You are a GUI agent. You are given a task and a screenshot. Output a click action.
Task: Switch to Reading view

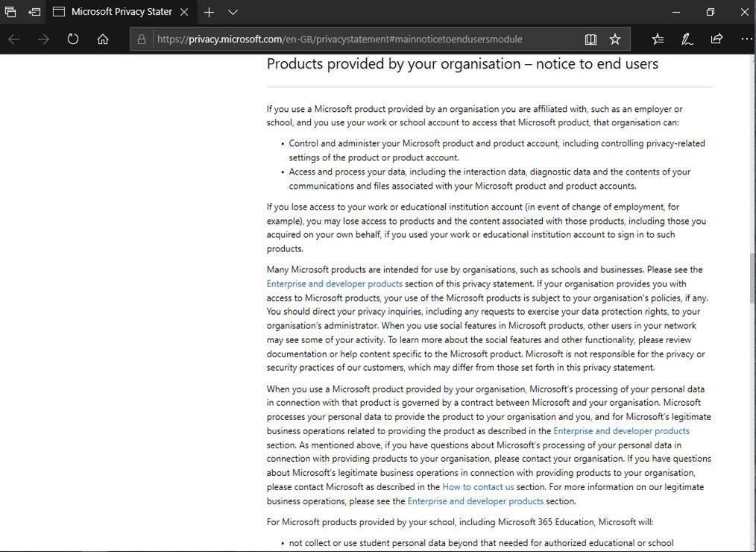point(590,39)
